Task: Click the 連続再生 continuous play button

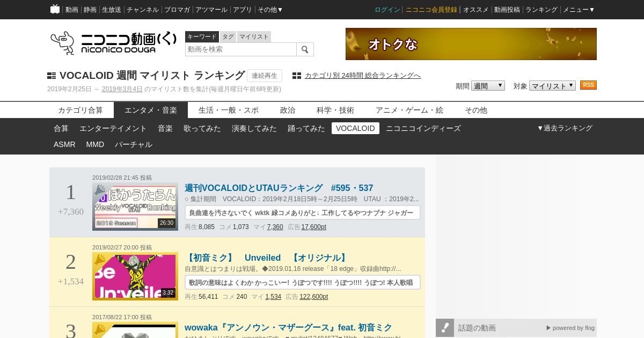Action: tap(265, 76)
